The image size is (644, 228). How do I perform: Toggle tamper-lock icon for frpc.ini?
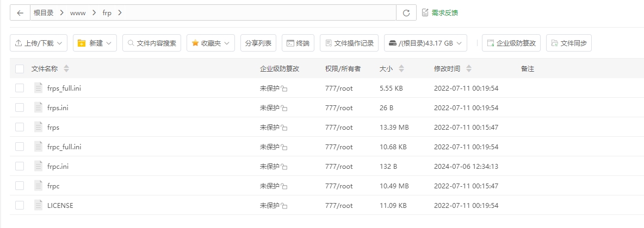[x=284, y=167]
